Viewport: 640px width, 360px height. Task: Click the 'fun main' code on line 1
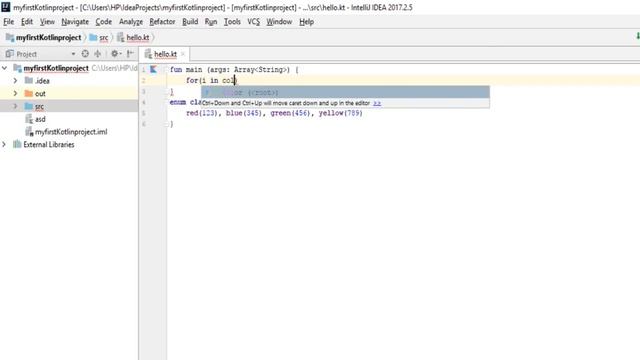(x=186, y=70)
